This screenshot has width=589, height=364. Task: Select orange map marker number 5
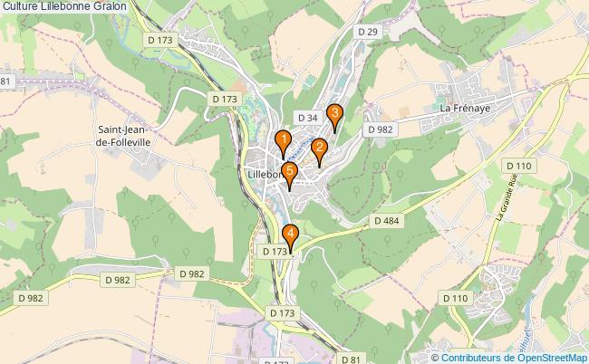click(290, 177)
